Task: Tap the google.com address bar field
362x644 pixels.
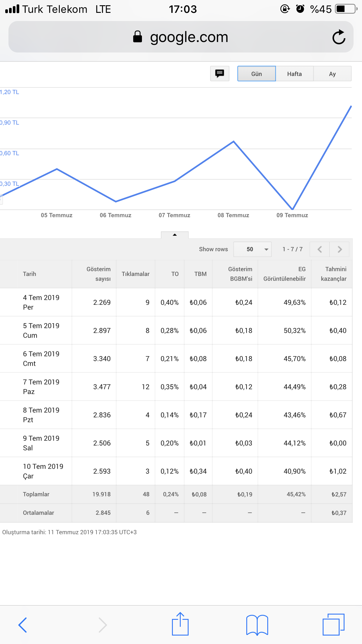Action: click(181, 37)
